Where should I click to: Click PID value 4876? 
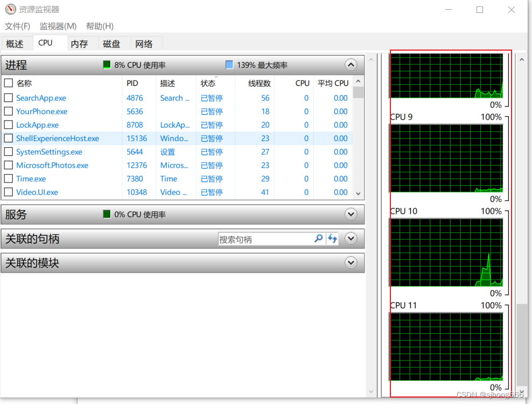tap(135, 98)
